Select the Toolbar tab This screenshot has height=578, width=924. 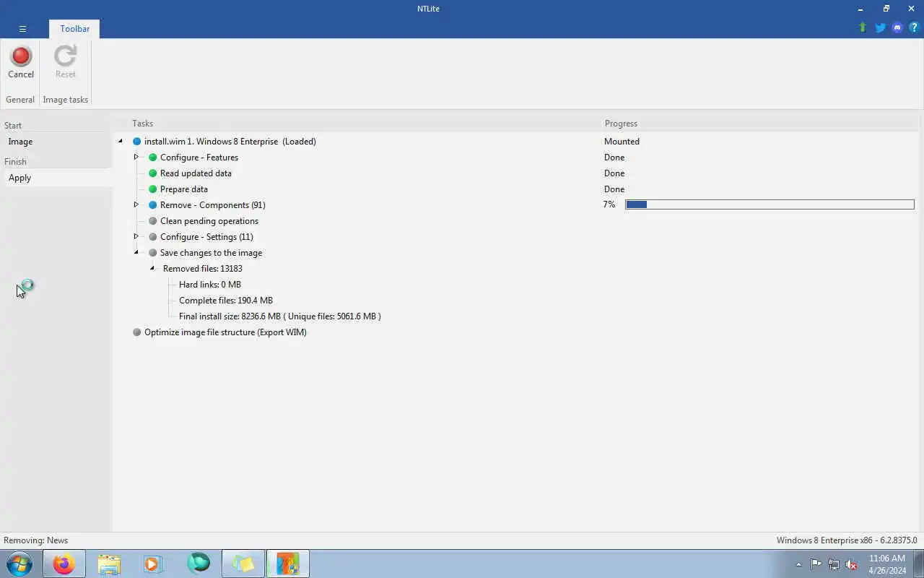pos(75,29)
